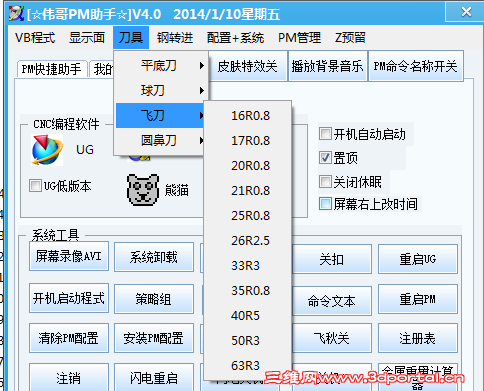Click the 飞秋关 button
Screen dimensions: 484x391
332,338
